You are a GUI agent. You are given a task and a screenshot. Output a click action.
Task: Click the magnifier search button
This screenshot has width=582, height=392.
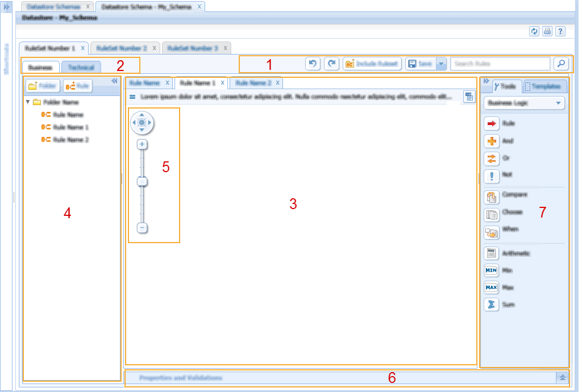point(561,64)
